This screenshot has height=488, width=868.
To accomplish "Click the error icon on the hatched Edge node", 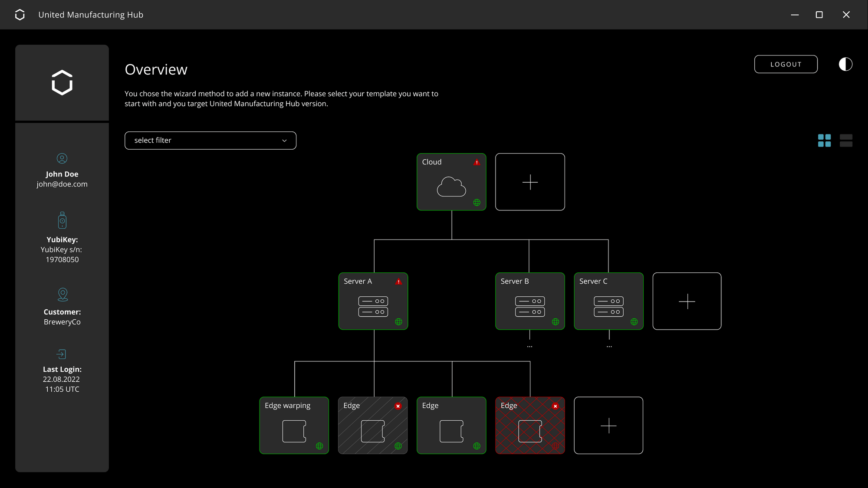I will (x=398, y=406).
